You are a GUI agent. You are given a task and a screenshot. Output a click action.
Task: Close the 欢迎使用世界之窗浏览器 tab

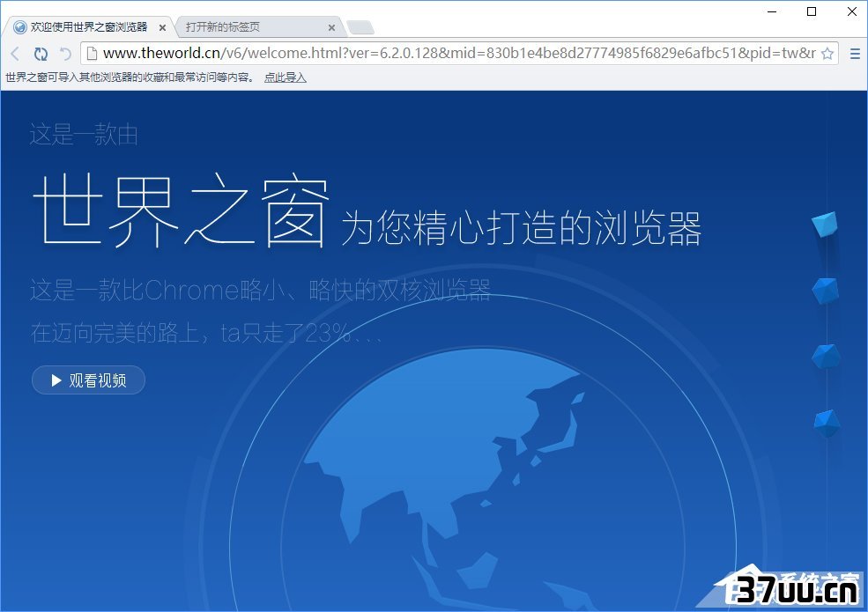point(162,27)
